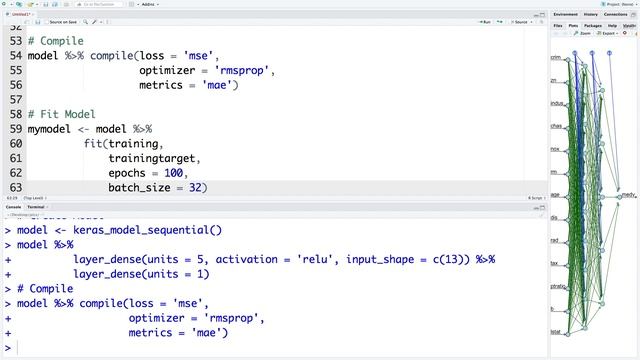
Task: Click line 54 'model %>% compile' code
Action: pyautogui.click(x=123, y=56)
